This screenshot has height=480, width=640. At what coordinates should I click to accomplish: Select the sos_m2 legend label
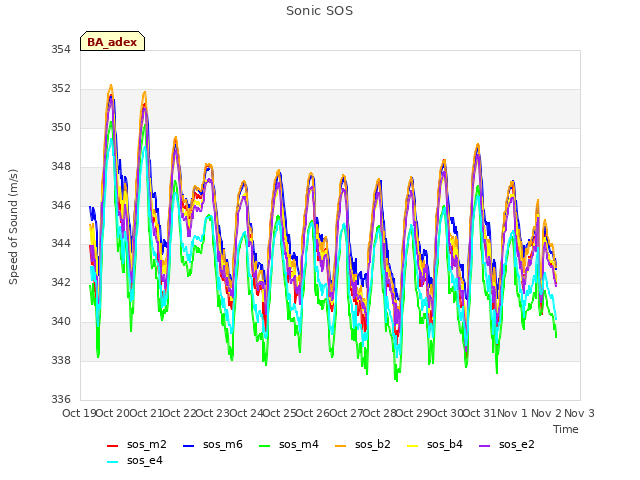(147, 444)
